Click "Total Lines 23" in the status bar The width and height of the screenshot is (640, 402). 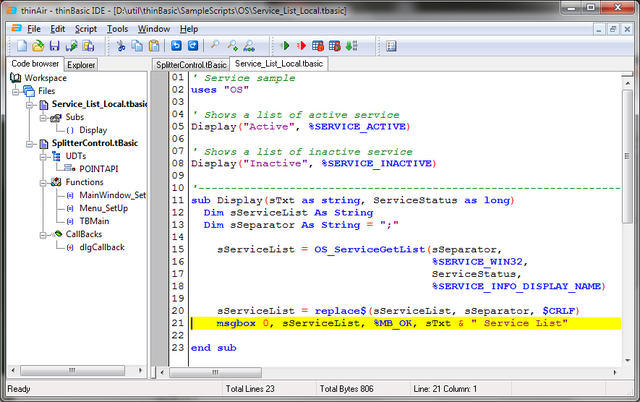click(250, 389)
